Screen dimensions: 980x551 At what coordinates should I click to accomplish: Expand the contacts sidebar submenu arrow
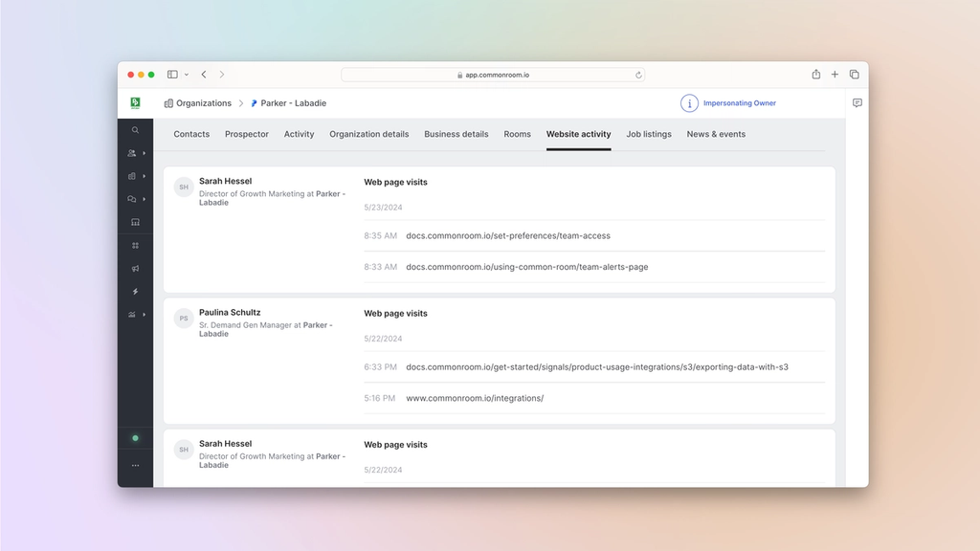(x=145, y=153)
